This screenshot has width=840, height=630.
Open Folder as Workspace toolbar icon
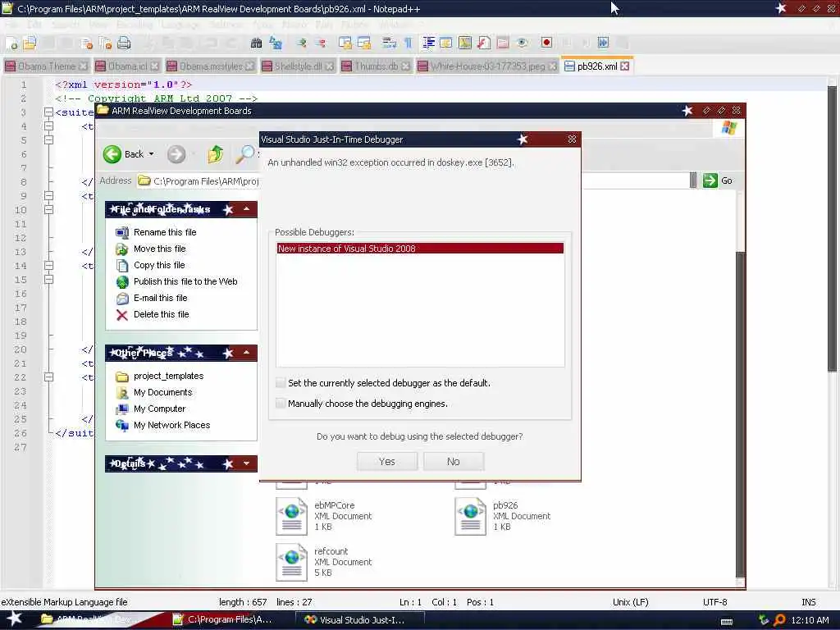pyautogui.click(x=503, y=43)
